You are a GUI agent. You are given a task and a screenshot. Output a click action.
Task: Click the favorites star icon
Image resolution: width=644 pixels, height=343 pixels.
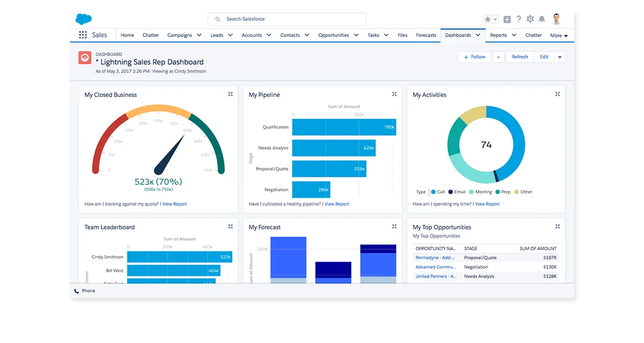pyautogui.click(x=488, y=19)
